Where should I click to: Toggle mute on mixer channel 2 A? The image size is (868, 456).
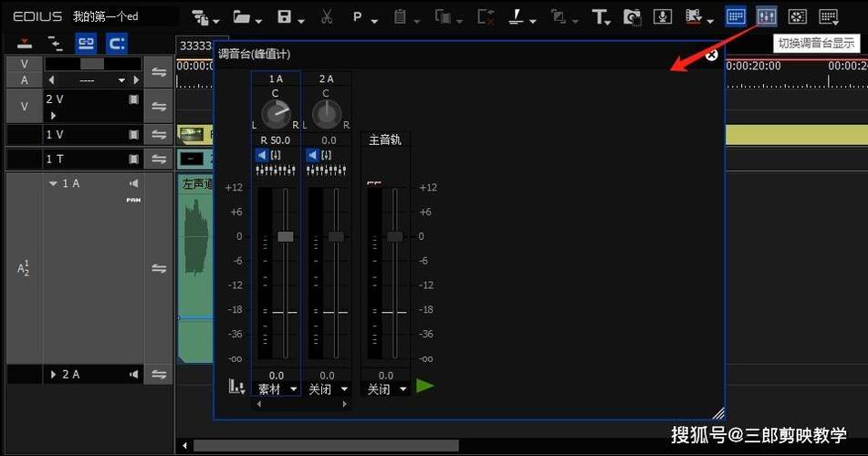click(x=313, y=156)
